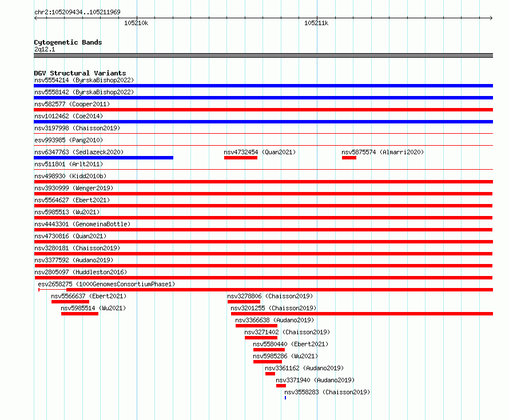Screen dimensions: 509x420
Task: Open the nsv582577 (Cooper2011) variant
Action: (x=72, y=104)
